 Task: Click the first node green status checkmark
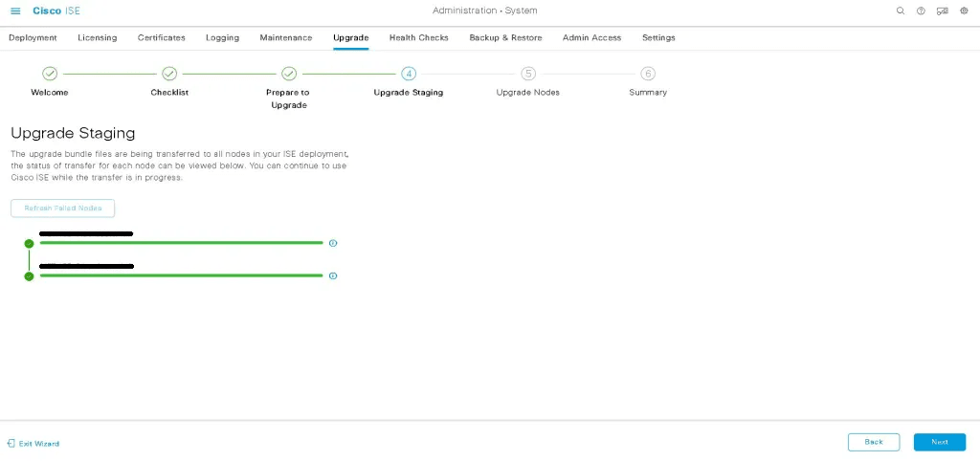click(29, 244)
